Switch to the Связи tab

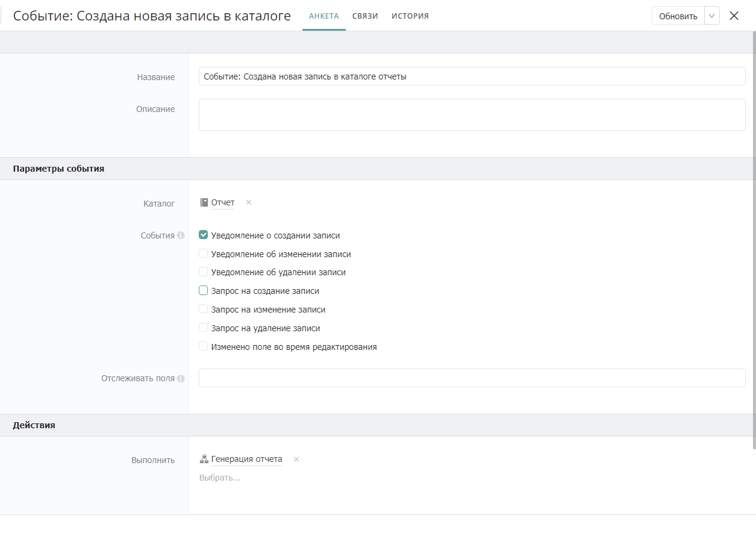[x=365, y=16]
